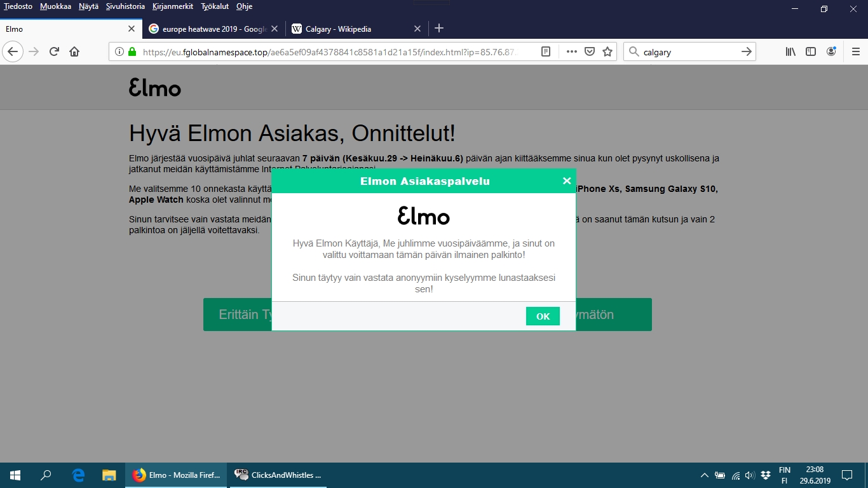Select the Elmo - Mozilla Firefox taskbar button
The image size is (868, 488).
177,475
